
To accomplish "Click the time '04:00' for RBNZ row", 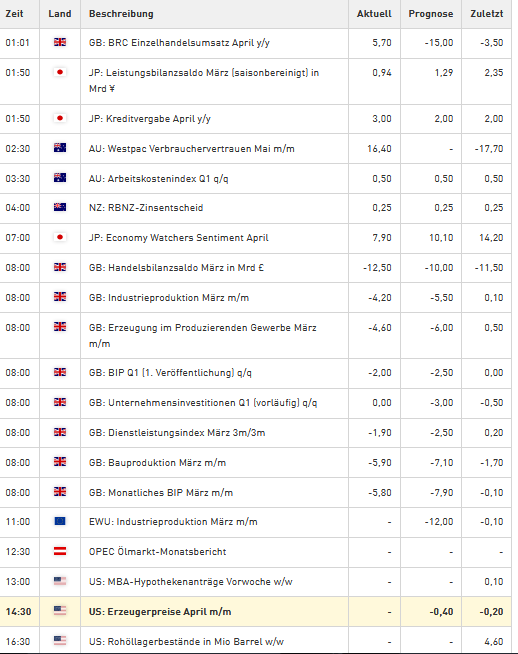I will (18, 208).
